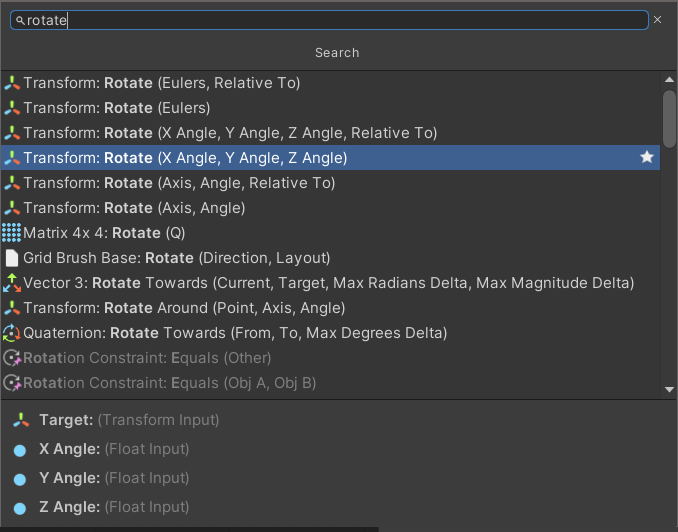Clear the search with the X button
This screenshot has height=532, width=678.
click(x=657, y=20)
